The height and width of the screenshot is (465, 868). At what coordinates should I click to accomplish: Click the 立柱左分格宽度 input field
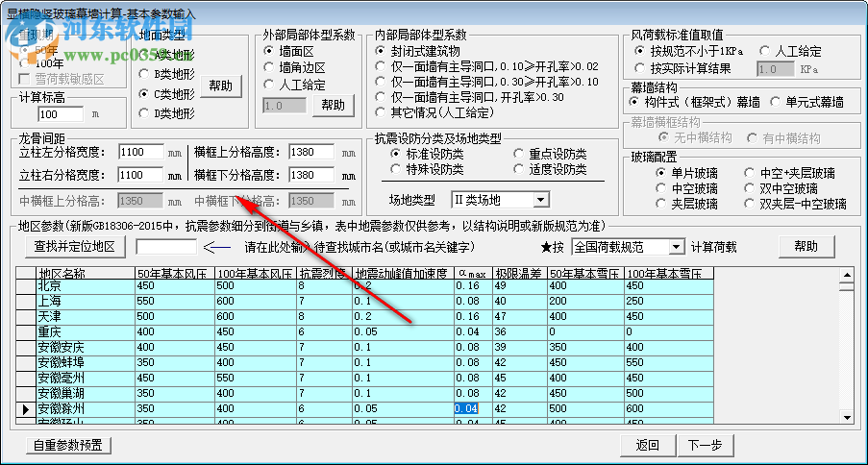pyautogui.click(x=142, y=152)
